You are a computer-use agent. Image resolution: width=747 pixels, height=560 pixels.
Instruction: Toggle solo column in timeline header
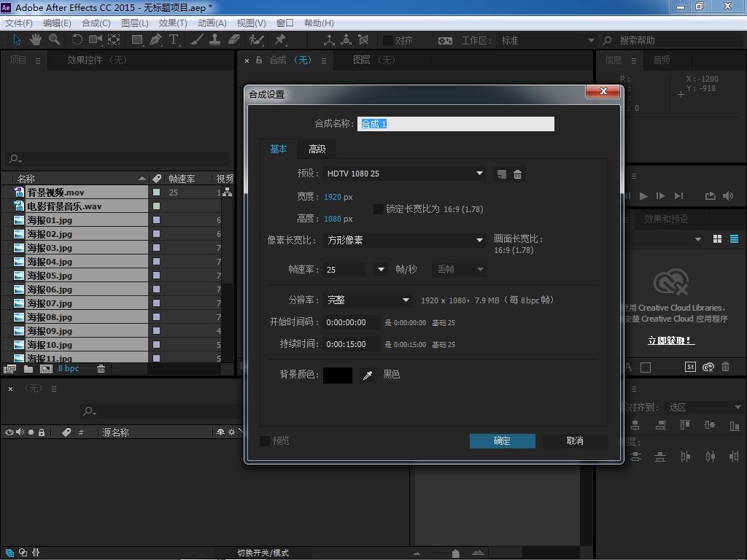[x=31, y=432]
